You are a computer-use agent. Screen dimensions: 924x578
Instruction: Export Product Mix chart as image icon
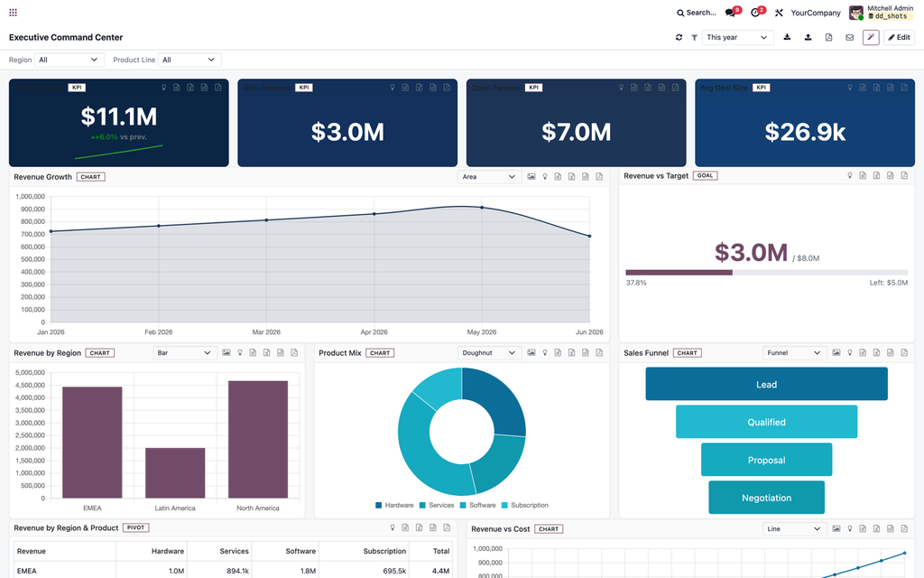pos(531,353)
